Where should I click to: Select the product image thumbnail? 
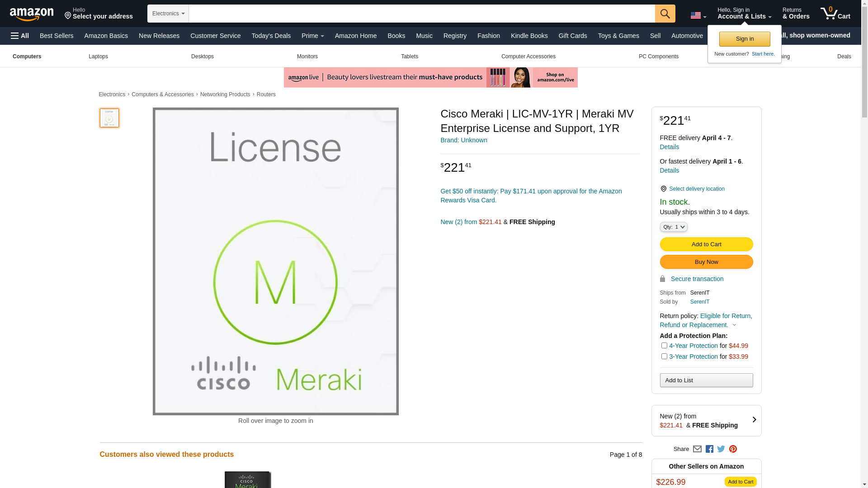coord(109,118)
